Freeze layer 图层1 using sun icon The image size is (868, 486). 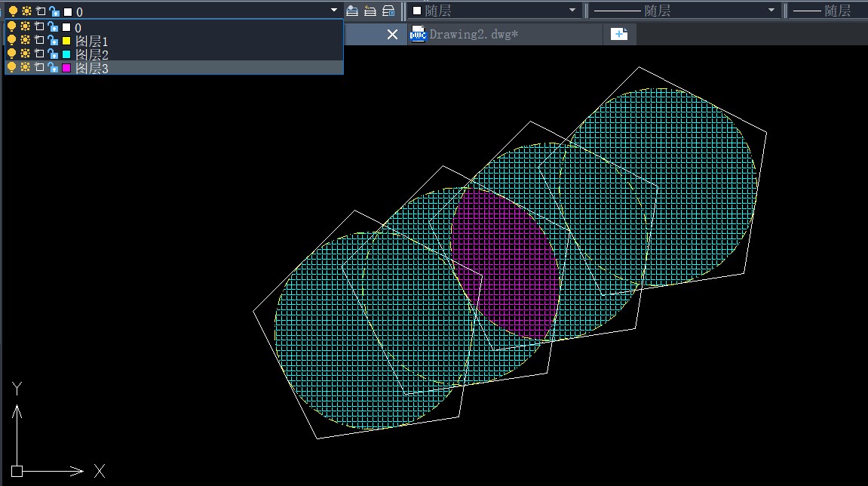[26, 40]
